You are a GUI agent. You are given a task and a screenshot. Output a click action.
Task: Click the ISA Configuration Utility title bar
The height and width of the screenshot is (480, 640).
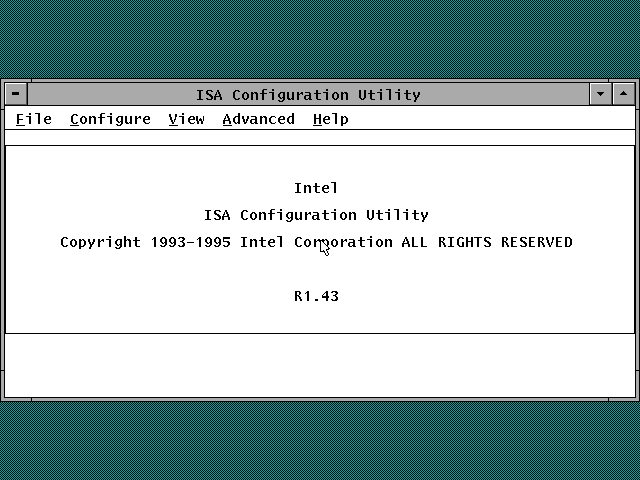[308, 94]
